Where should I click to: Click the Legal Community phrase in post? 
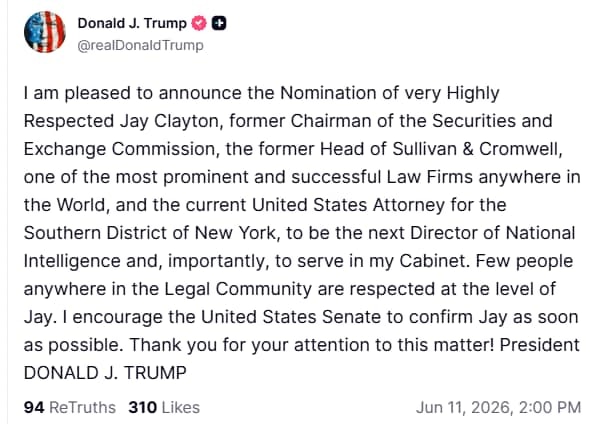[x=238, y=289]
